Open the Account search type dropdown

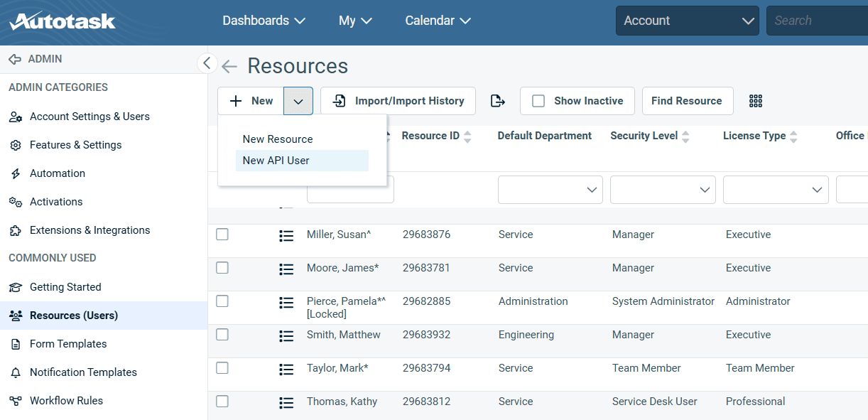[688, 21]
